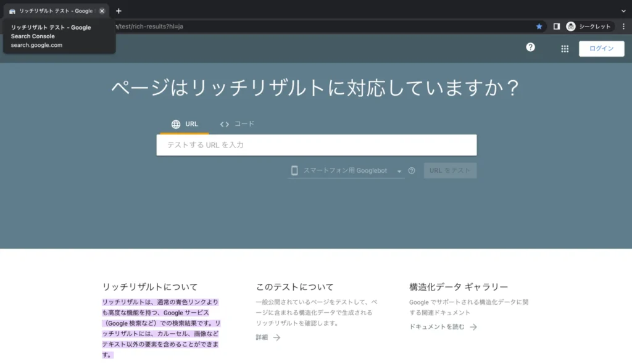Open the Chrome three-dot menu
Viewport: 632px width, 364px height.
pyautogui.click(x=623, y=27)
